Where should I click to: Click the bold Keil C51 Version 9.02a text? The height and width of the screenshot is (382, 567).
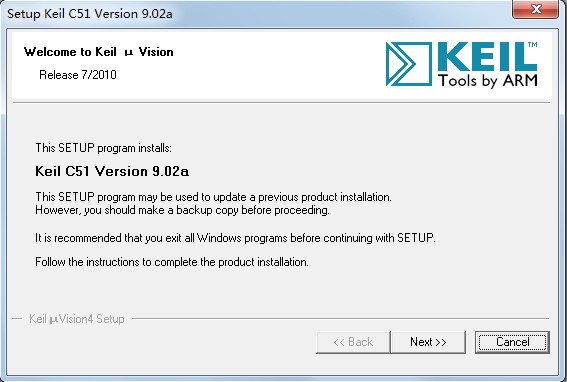(112, 171)
